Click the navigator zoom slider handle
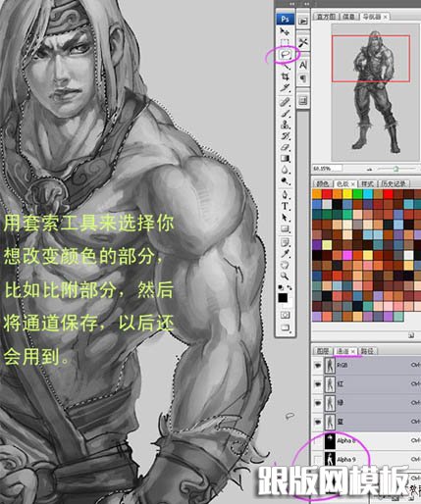 pos(395,169)
